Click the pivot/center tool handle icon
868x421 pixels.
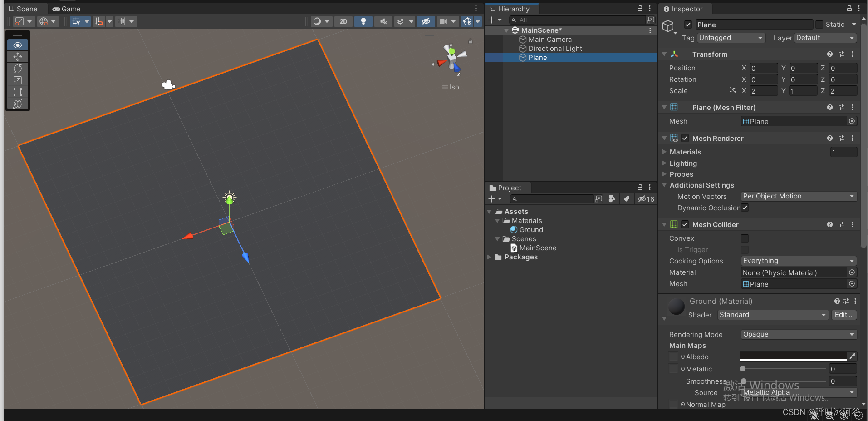tap(19, 21)
